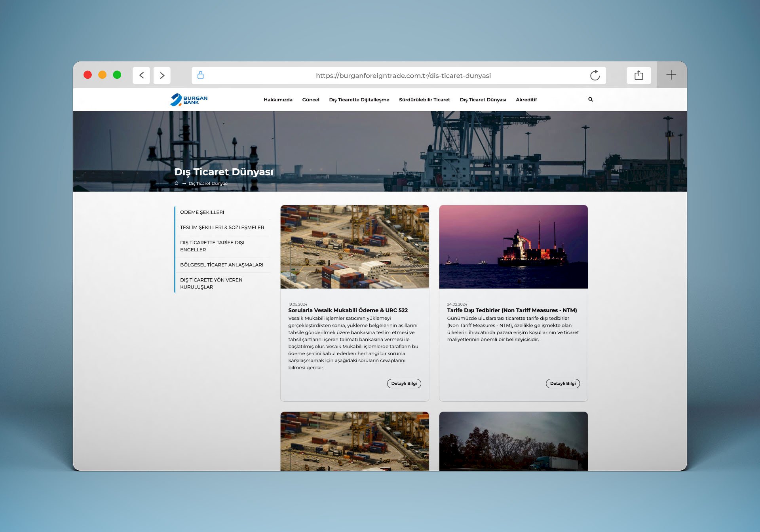Click Detaylı Bilgi on Vesaik Mukabili card

[404, 384]
